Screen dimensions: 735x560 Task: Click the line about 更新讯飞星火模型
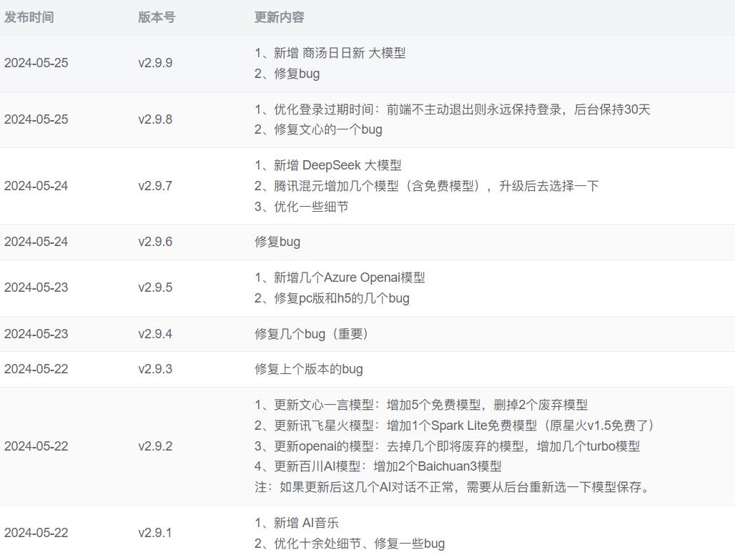coord(454,426)
